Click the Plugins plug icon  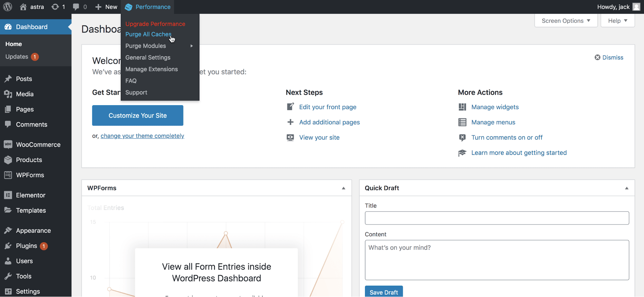click(8, 246)
